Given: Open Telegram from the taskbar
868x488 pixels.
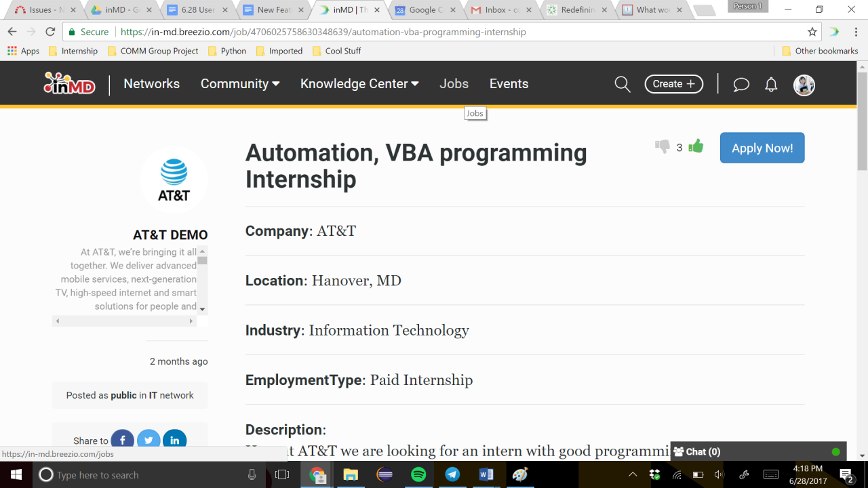Looking at the screenshot, I should (x=452, y=474).
